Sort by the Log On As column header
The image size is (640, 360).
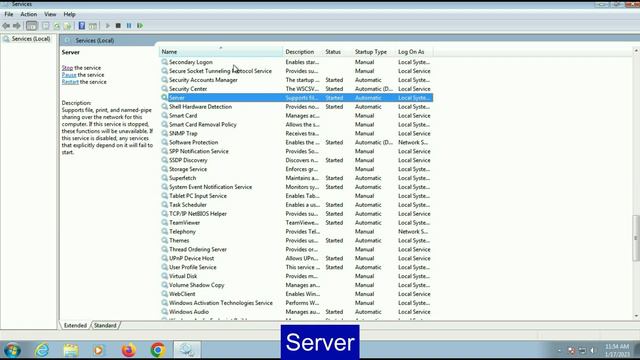point(414,52)
